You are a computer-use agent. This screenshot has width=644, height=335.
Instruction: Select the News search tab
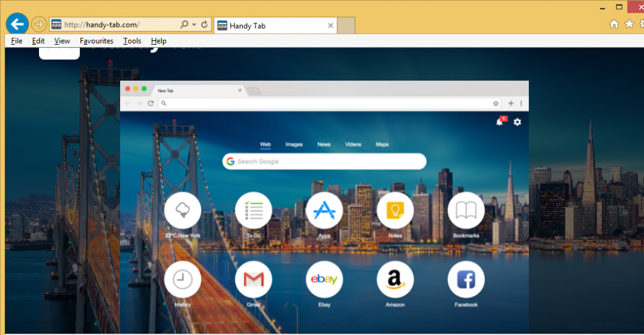[x=324, y=144]
